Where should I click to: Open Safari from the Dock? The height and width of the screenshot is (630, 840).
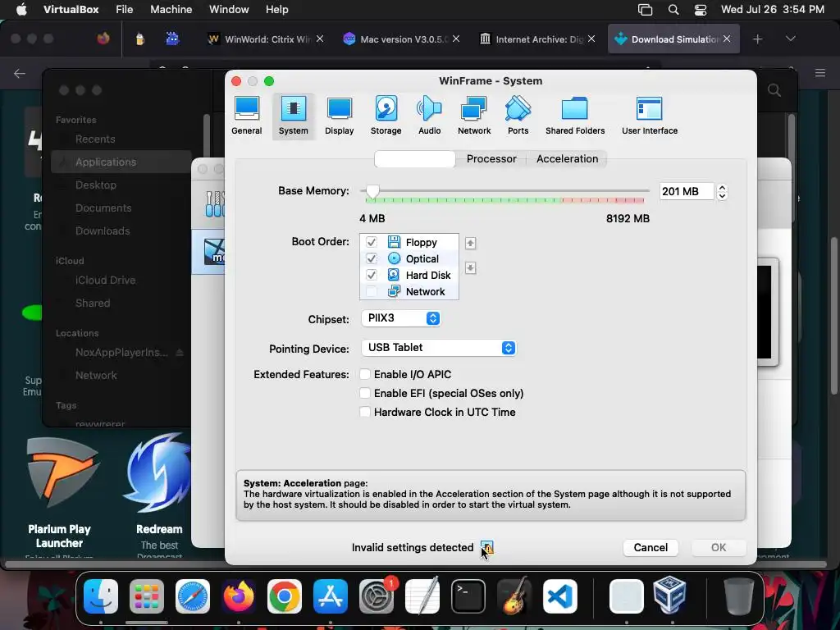click(192, 596)
